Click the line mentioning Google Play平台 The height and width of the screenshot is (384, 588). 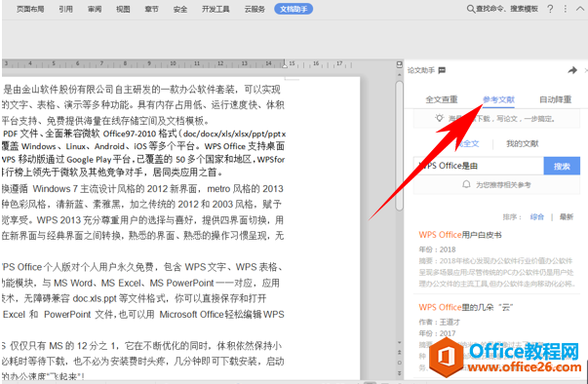pos(143,160)
